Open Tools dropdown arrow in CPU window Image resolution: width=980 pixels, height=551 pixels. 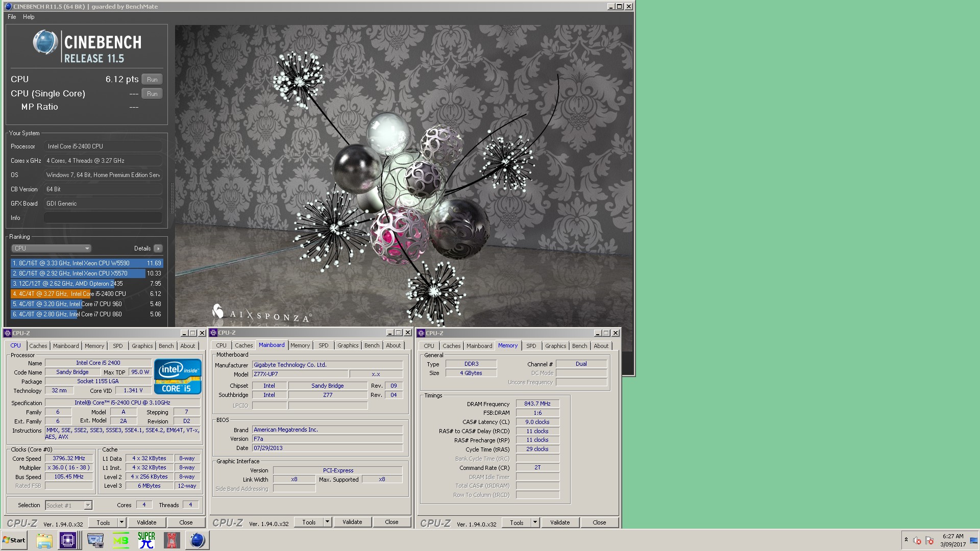tap(122, 522)
